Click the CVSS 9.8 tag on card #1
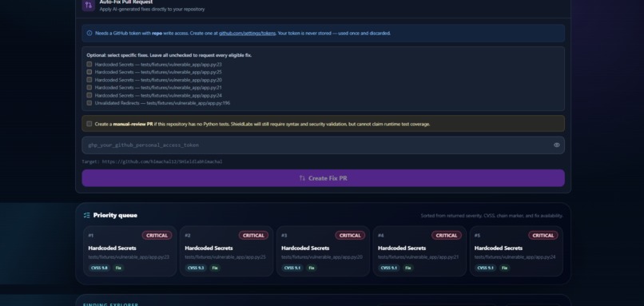 click(x=99, y=268)
